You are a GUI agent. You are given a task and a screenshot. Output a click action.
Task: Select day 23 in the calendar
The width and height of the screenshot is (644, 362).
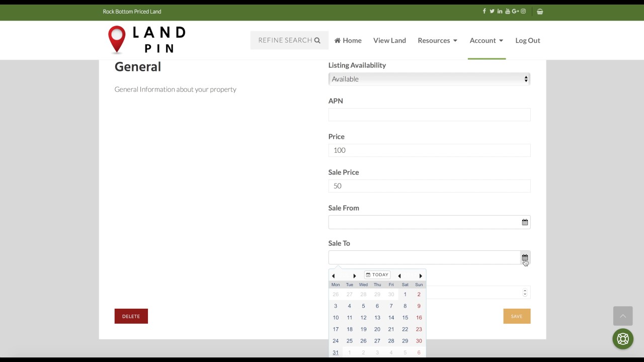point(419,329)
